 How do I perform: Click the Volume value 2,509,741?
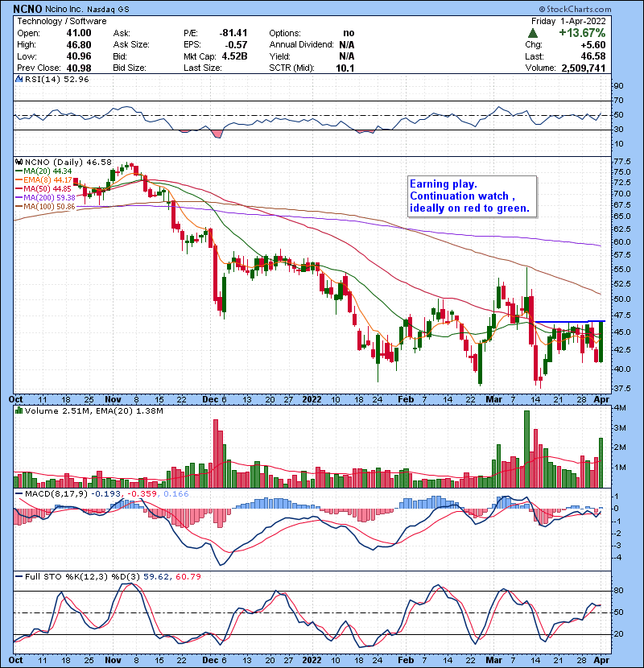point(584,68)
